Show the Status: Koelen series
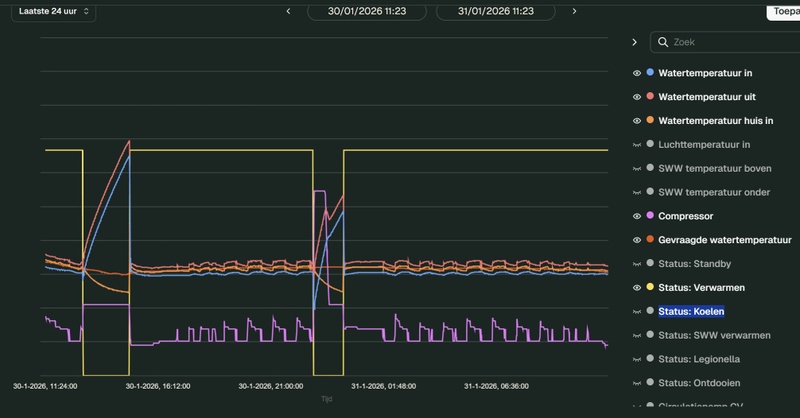Screen dimensions: 800x418 (637, 311)
